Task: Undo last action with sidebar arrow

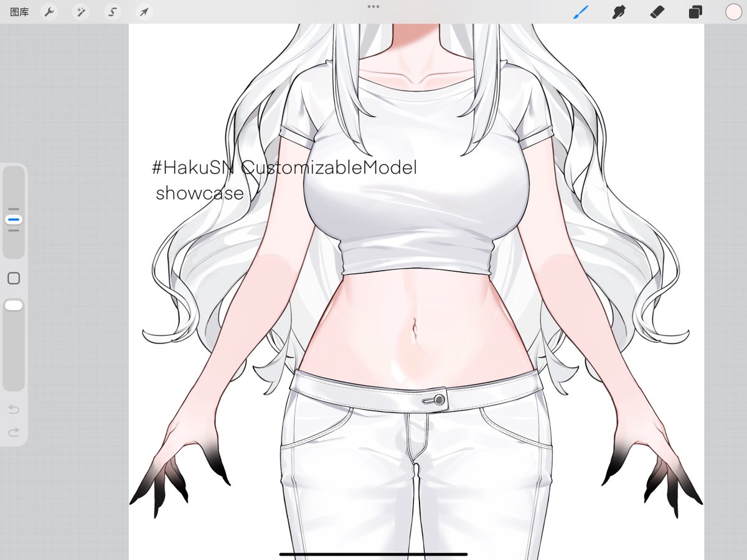Action: coord(14,409)
